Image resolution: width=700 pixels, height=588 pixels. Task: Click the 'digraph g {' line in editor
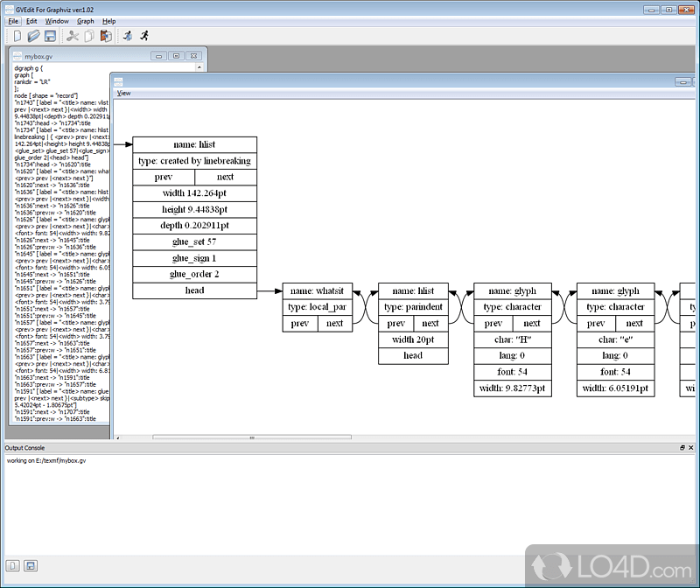29,68
